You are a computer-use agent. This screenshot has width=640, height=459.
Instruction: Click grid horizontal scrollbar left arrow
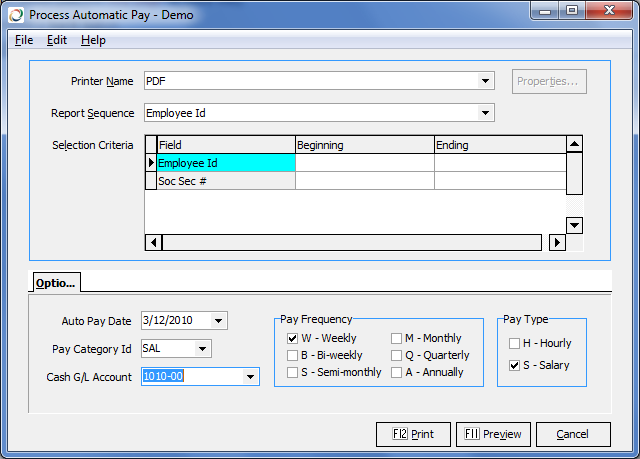[x=153, y=242]
